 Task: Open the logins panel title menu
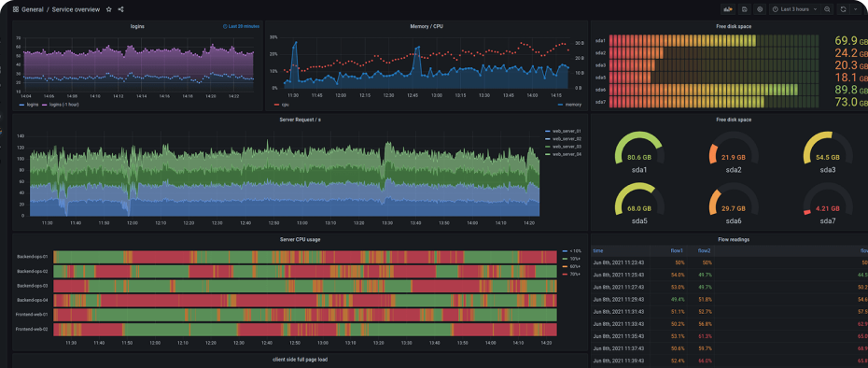tap(138, 26)
